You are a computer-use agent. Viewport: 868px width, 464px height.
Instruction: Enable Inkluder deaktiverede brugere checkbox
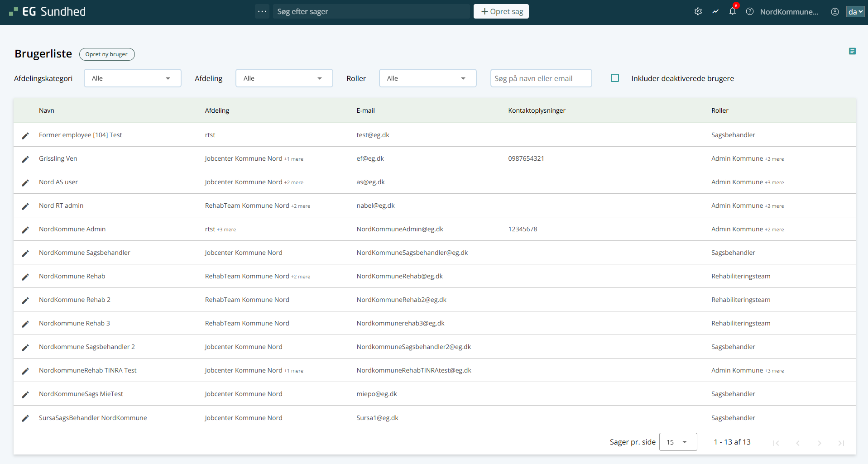point(615,78)
